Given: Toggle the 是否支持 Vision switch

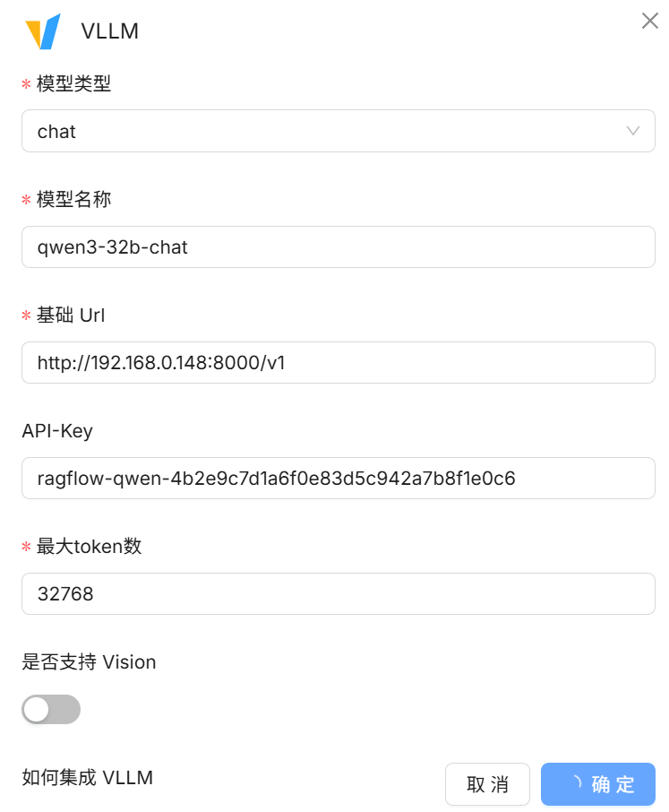Looking at the screenshot, I should tap(51, 709).
